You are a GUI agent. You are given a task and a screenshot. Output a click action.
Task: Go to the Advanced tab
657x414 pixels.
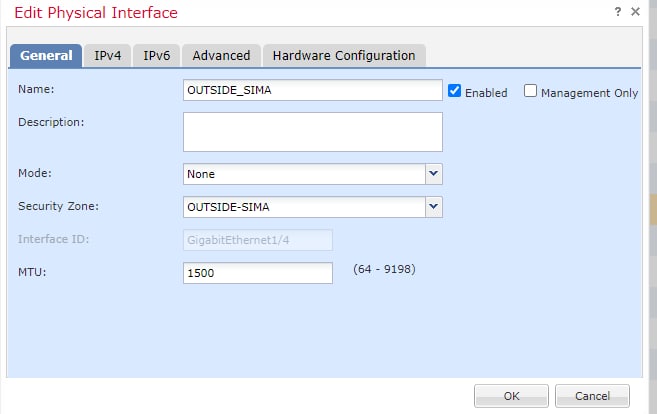coord(221,55)
